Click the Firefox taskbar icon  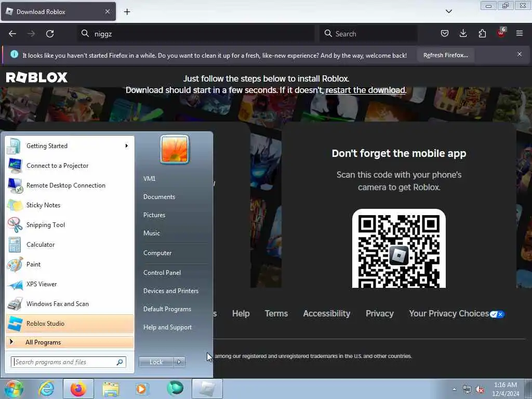[78, 389]
